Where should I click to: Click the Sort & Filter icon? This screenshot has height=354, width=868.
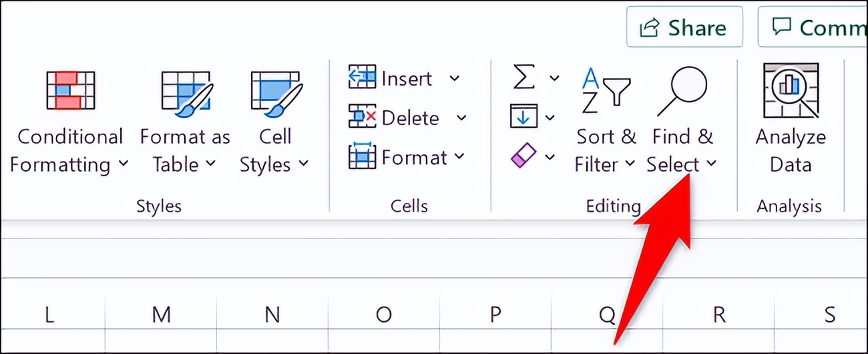605,90
